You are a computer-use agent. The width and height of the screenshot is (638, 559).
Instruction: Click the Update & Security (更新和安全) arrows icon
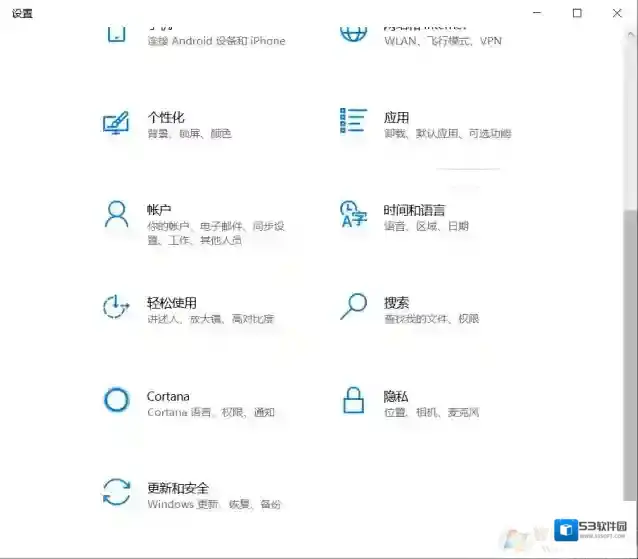pyautogui.click(x=117, y=493)
